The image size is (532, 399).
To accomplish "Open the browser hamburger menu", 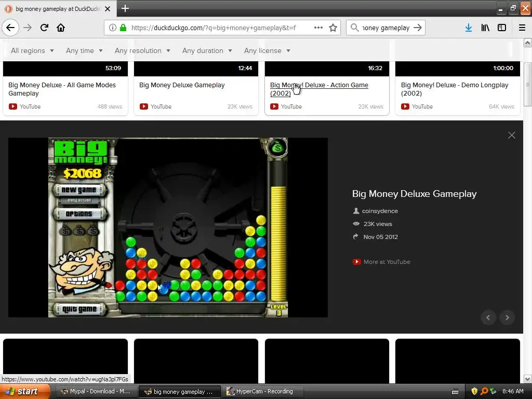I will (x=522, y=28).
